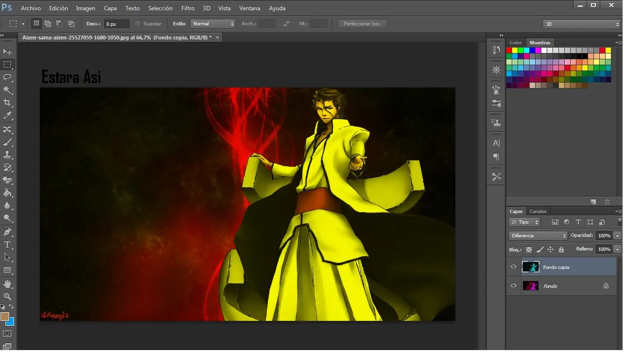Screen dimensions: 644x352
Task: Choose the New selection mode button
Action: pyautogui.click(x=36, y=23)
